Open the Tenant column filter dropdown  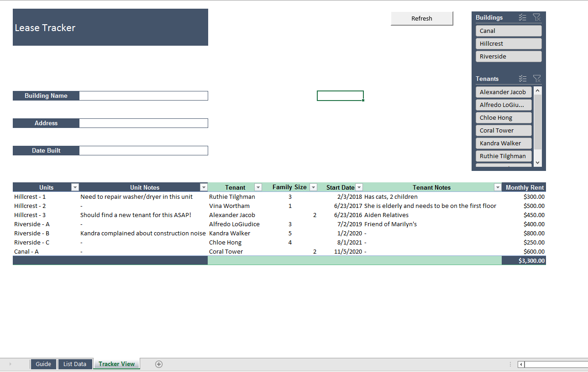(x=258, y=187)
